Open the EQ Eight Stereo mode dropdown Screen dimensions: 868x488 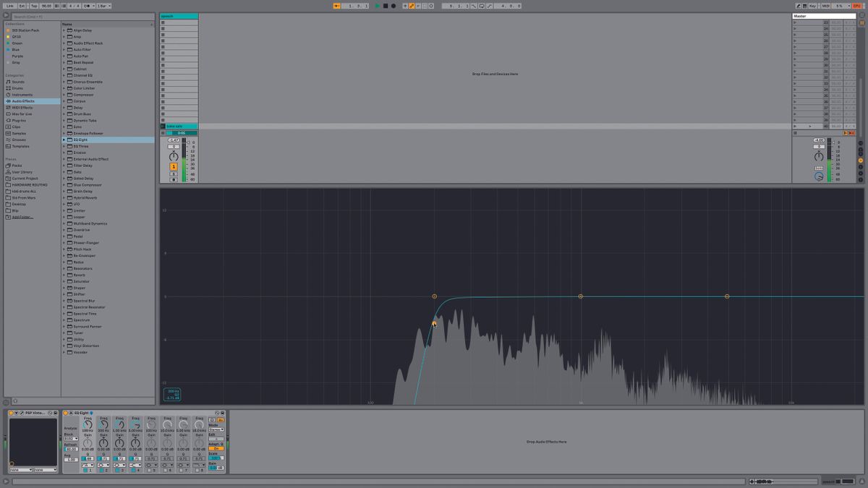(215, 429)
